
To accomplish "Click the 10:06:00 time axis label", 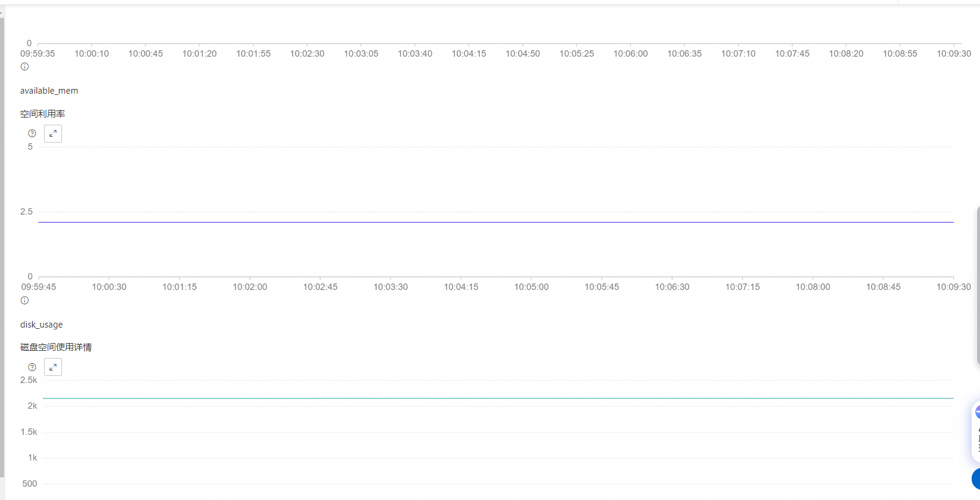I will (x=631, y=54).
